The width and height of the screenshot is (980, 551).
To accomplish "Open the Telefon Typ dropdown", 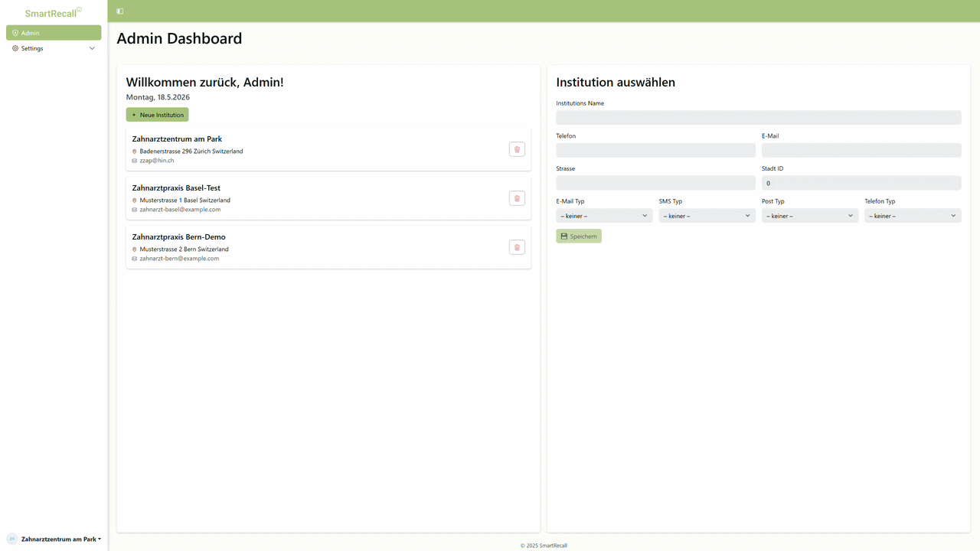I will [913, 216].
